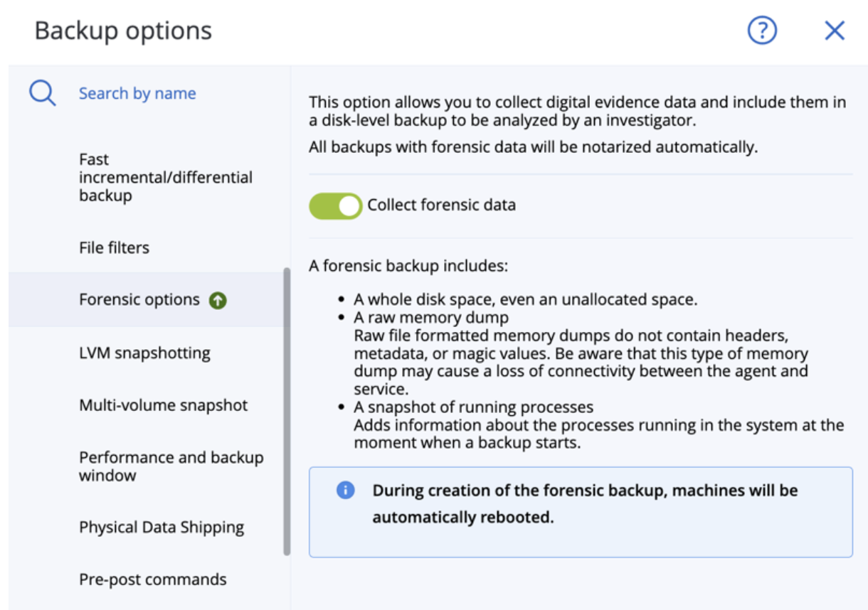Select Physical Data Shipping option
The height and width of the screenshot is (610, 868).
(x=162, y=528)
